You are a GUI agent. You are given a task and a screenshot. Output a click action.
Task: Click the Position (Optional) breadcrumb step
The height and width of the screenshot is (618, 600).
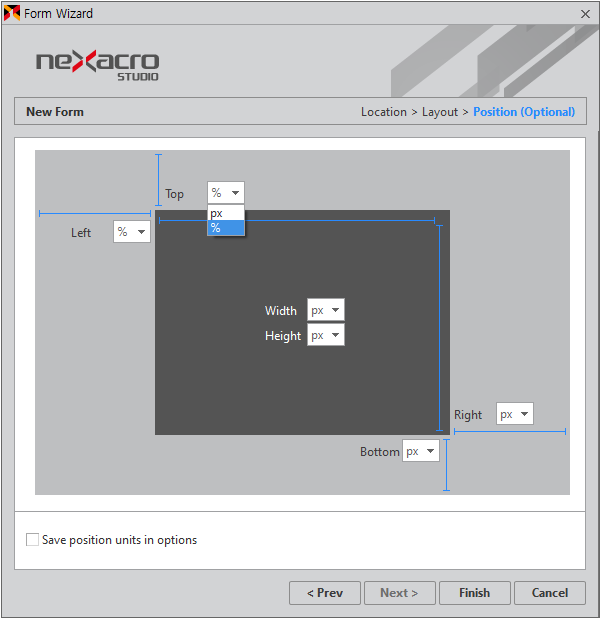click(524, 112)
